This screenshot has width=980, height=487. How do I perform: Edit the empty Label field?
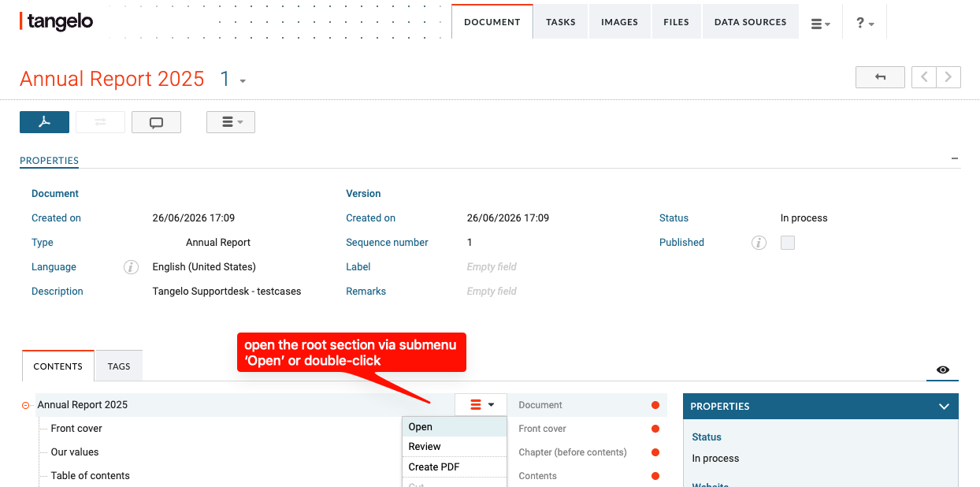click(x=492, y=267)
